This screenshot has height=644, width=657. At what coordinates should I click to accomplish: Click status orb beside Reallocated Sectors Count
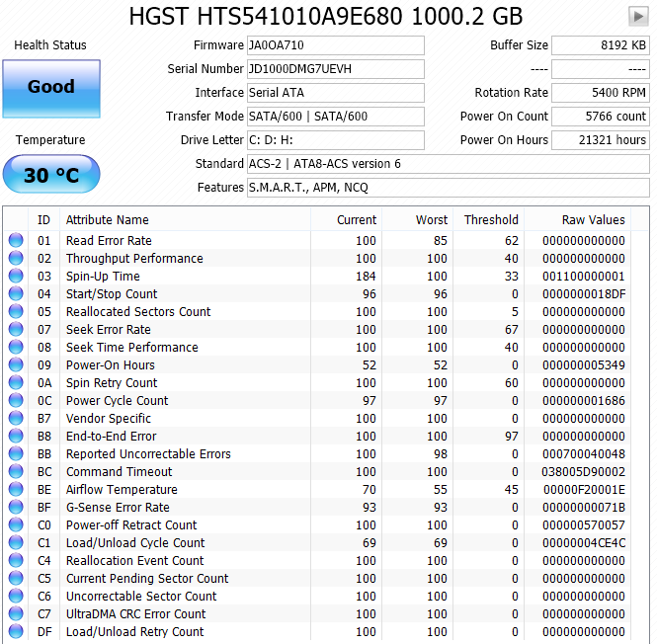pyautogui.click(x=16, y=312)
